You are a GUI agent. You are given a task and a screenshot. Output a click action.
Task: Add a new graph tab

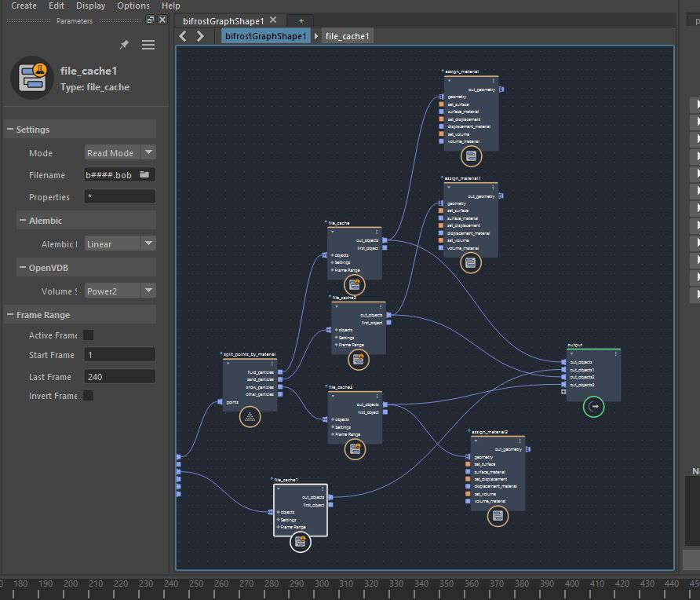pyautogui.click(x=301, y=21)
